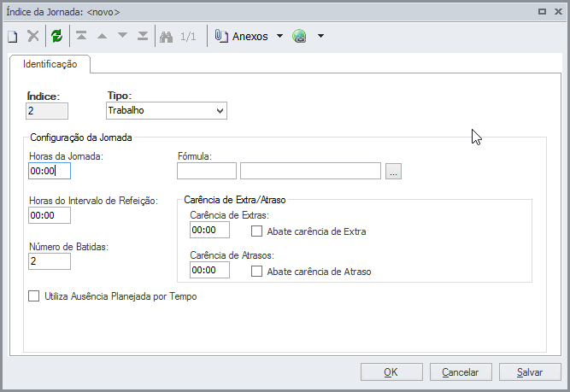Enable Abate carência de Atraso checkbox

coord(256,271)
